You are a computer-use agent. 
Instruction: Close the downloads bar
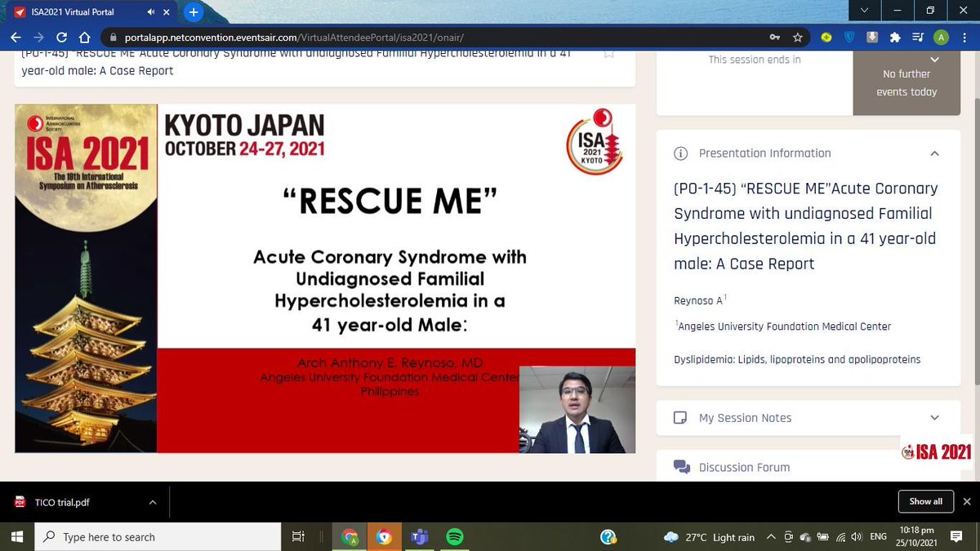click(967, 502)
